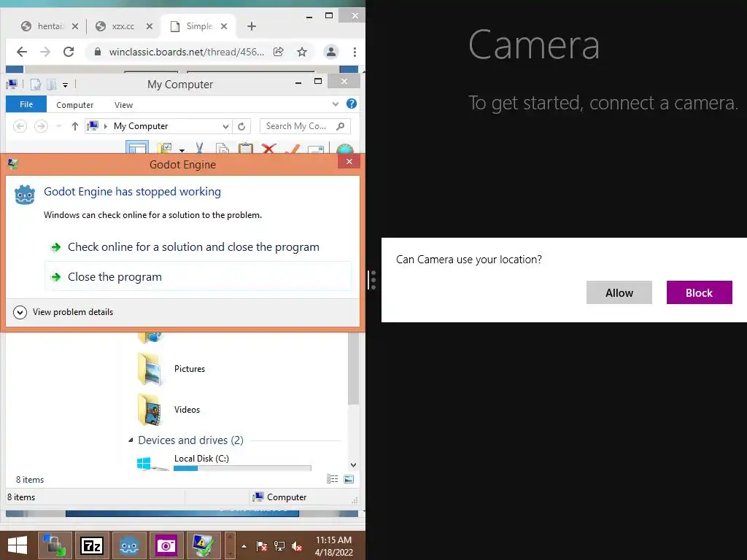Click the browser back arrow
The image size is (747, 560).
coord(22,52)
